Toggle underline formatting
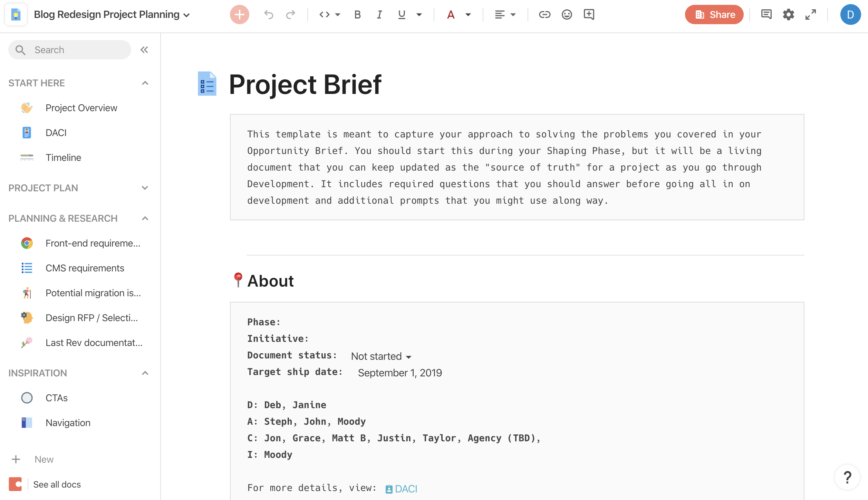This screenshot has height=500, width=868. pyautogui.click(x=402, y=15)
